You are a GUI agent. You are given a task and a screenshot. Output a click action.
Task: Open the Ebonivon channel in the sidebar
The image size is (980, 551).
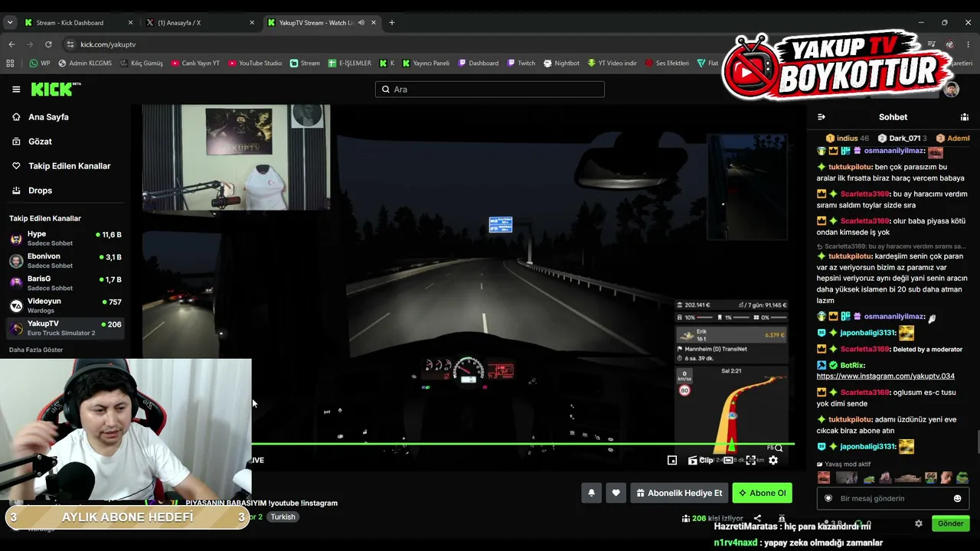tap(64, 260)
